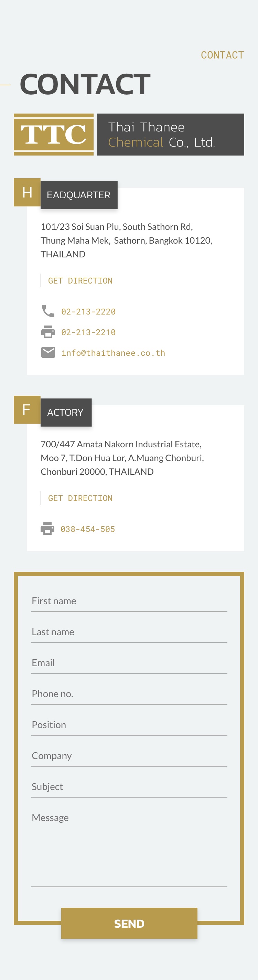Click the gold F letter block
Viewport: 258px width, 980px height.
(x=27, y=410)
